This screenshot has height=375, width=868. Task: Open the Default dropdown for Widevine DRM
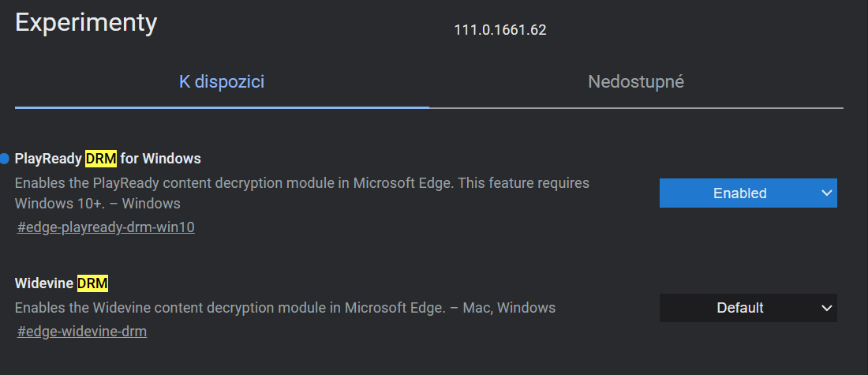coord(739,308)
